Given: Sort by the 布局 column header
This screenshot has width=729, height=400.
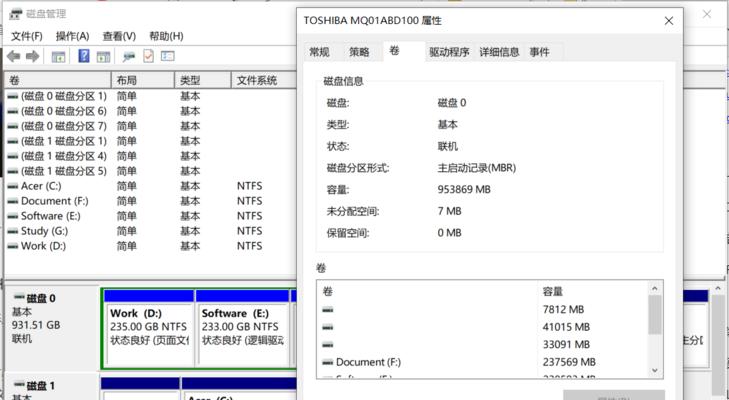Looking at the screenshot, I should click(143, 80).
